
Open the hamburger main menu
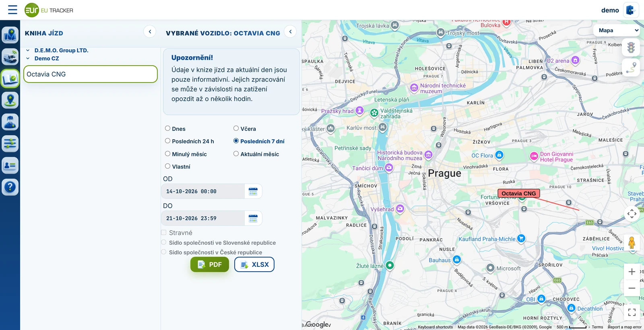[12, 10]
